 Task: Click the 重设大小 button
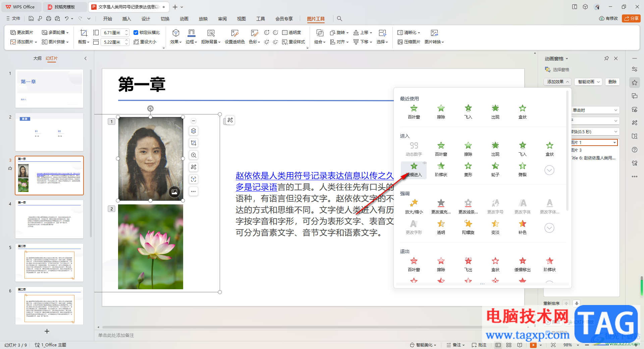145,42
